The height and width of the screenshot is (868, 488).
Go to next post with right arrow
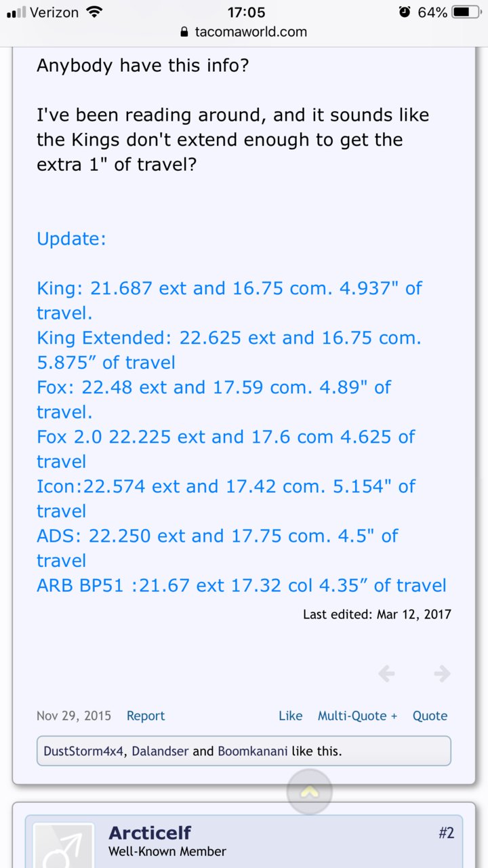click(442, 673)
